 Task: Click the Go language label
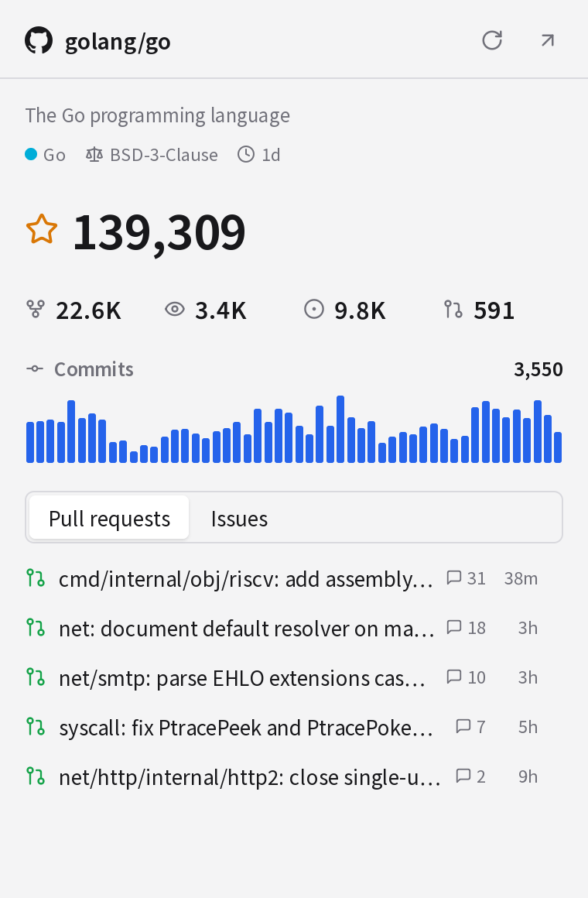(x=54, y=155)
